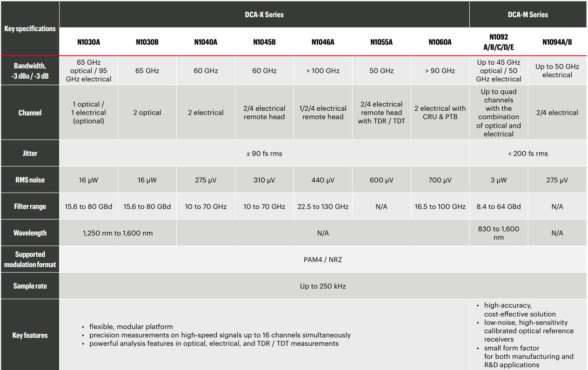The height and width of the screenshot is (370, 588).
Task: Select the "1,250 nm to 1,600 nm" wavelength cell
Action: click(118, 233)
